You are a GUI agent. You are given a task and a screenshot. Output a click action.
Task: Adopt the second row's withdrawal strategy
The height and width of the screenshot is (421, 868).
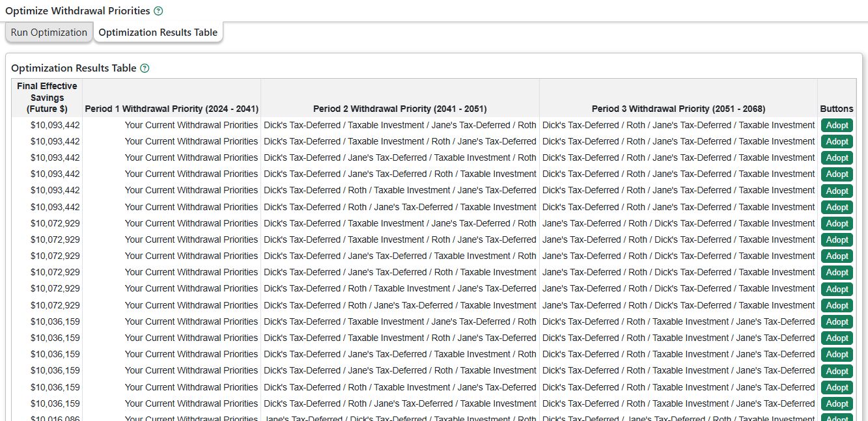coord(837,142)
